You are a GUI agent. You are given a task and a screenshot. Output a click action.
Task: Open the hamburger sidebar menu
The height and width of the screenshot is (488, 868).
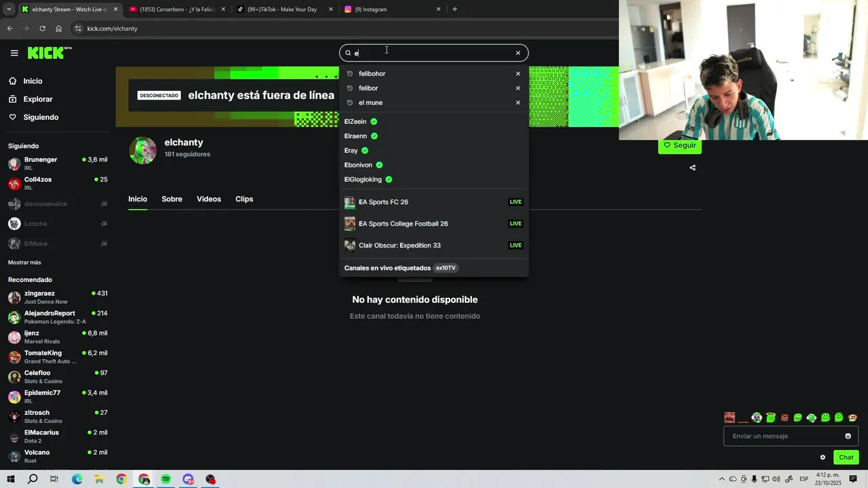(14, 53)
